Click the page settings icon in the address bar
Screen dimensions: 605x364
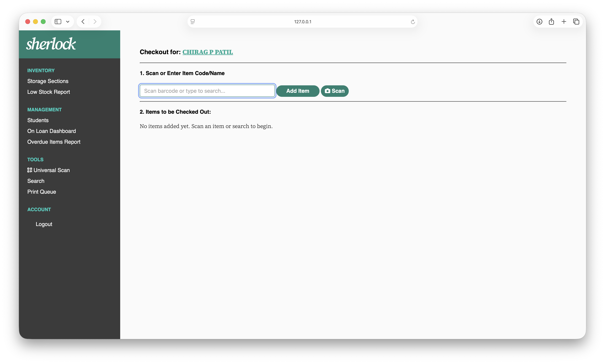click(193, 22)
